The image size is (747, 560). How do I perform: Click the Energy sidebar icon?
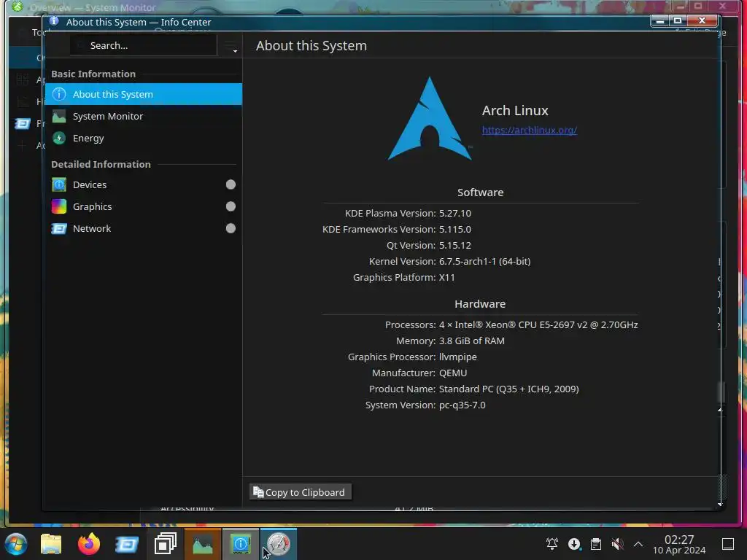(x=59, y=138)
